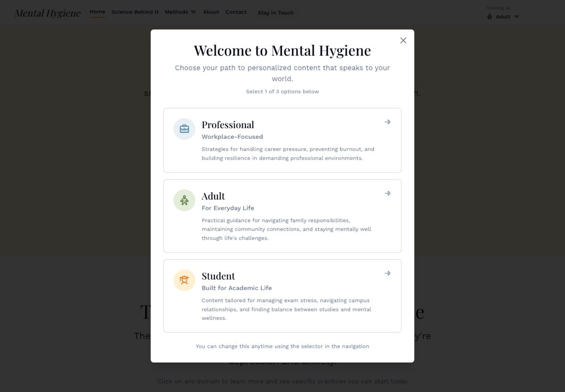Click the arrow on the Student card
This screenshot has height=392, width=565.
point(387,273)
